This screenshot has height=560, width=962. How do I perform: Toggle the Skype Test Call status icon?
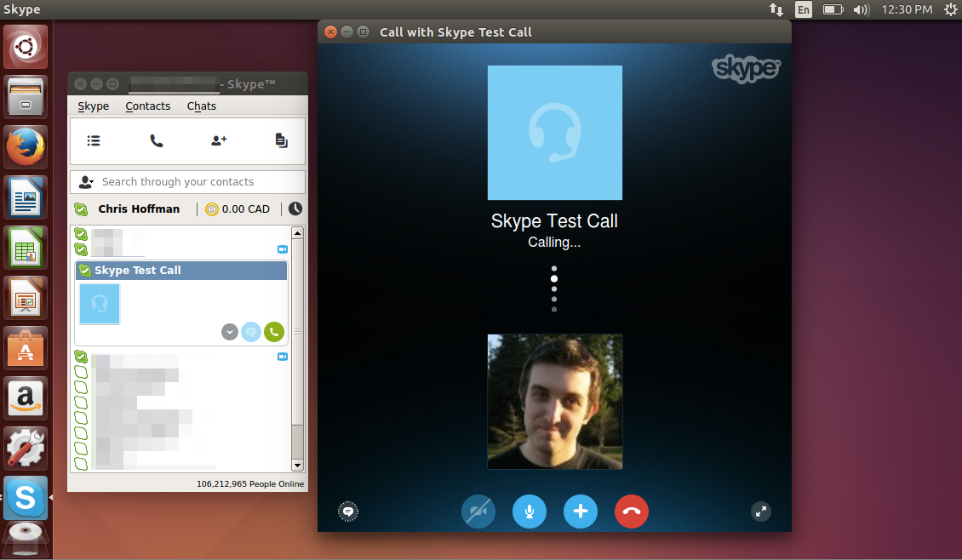[x=85, y=270]
